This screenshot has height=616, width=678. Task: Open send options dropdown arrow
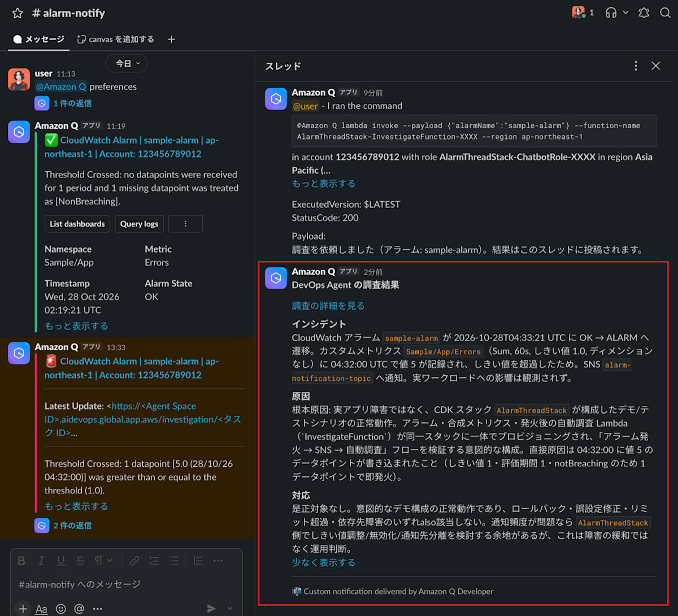pos(229,609)
